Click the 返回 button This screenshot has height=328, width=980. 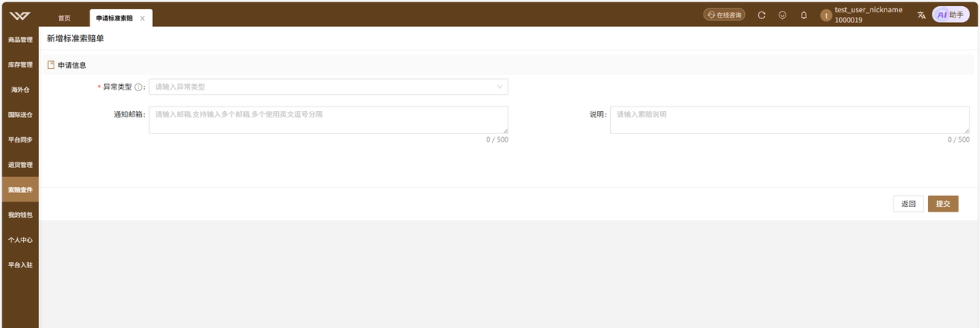coord(908,204)
